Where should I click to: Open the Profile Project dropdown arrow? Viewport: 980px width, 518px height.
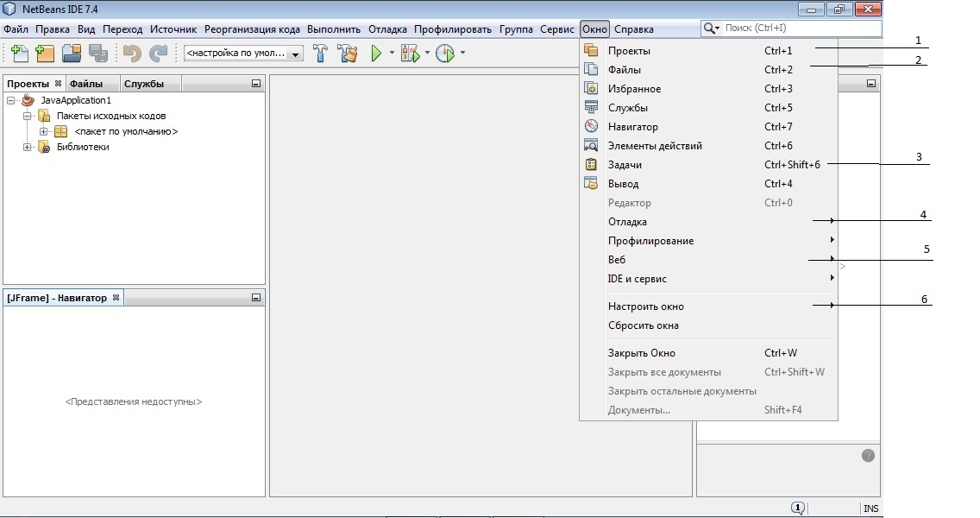462,54
